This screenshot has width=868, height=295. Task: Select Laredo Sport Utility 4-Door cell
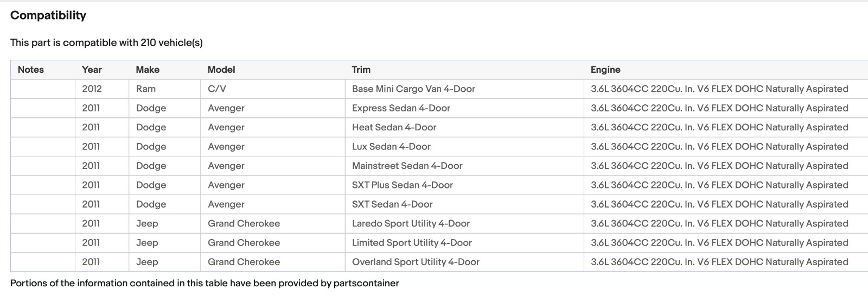click(464, 223)
